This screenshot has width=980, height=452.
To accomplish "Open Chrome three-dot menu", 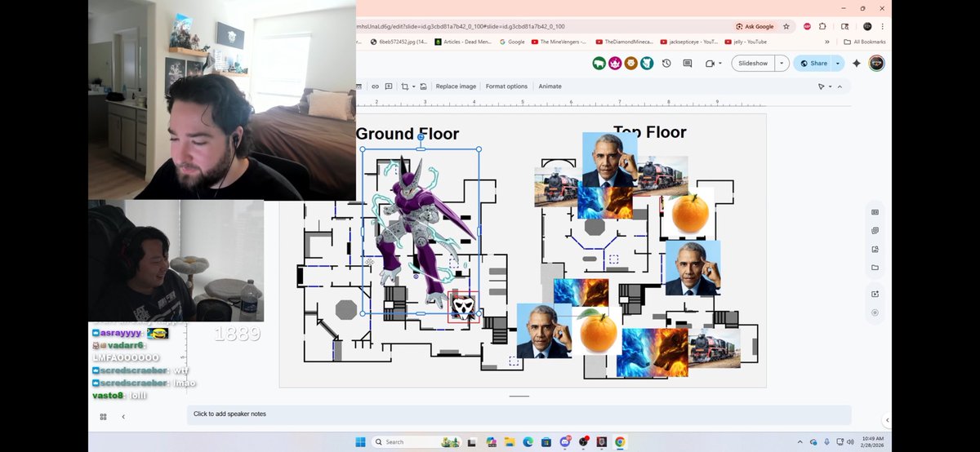I will [884, 26].
